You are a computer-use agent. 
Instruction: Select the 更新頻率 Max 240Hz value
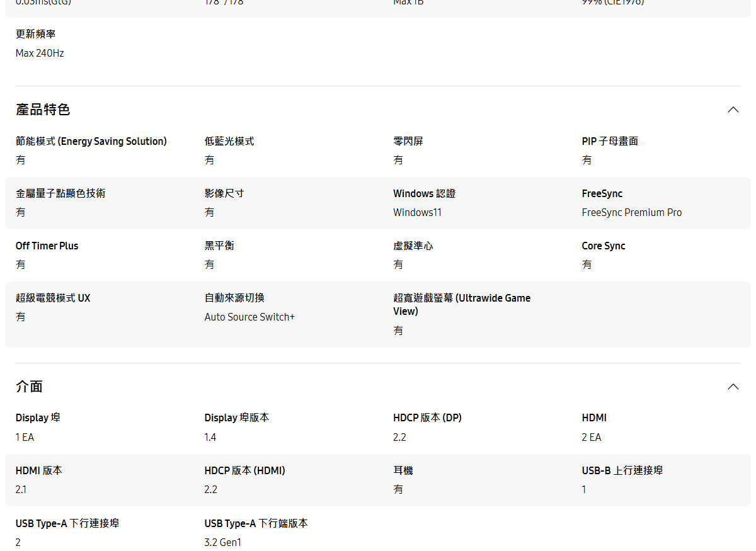(x=40, y=54)
